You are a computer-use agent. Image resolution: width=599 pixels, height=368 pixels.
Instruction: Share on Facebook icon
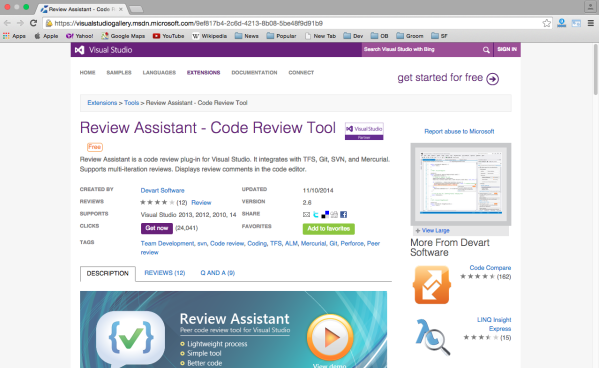tap(343, 215)
